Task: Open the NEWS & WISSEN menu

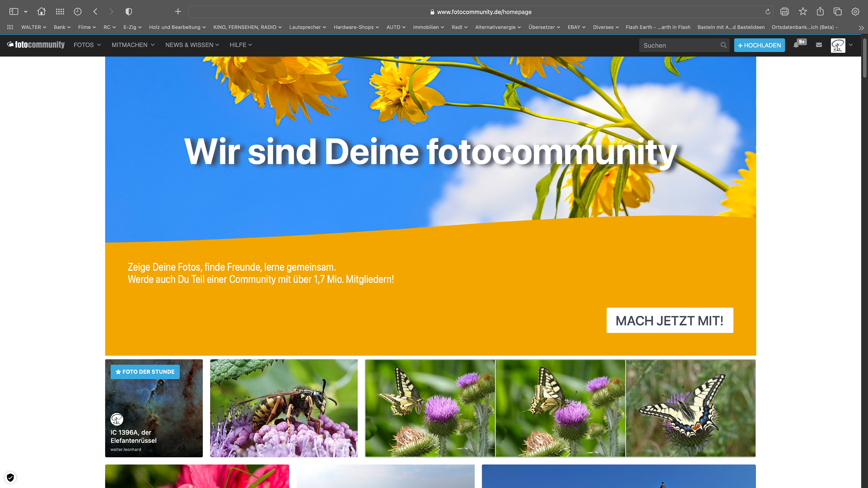Action: pyautogui.click(x=192, y=45)
